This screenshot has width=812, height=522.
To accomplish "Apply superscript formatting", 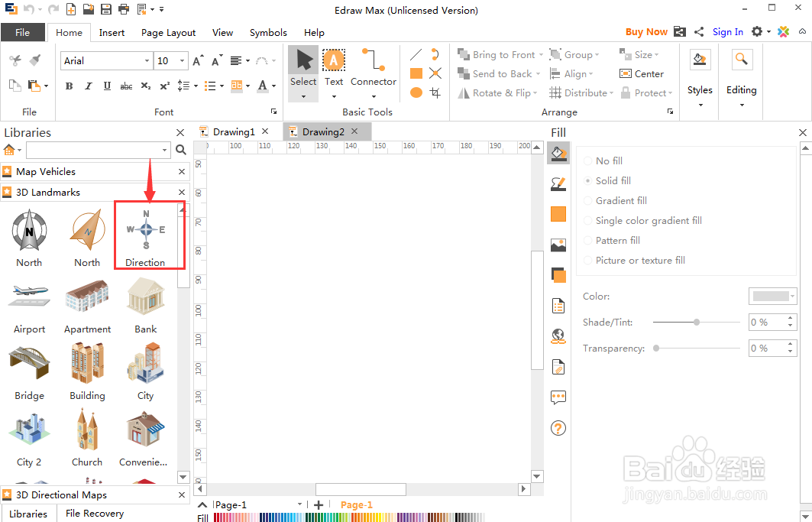I will (165, 86).
